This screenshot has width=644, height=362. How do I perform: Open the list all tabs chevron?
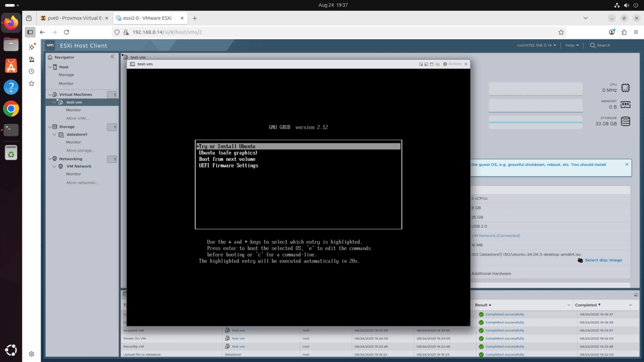(585, 18)
